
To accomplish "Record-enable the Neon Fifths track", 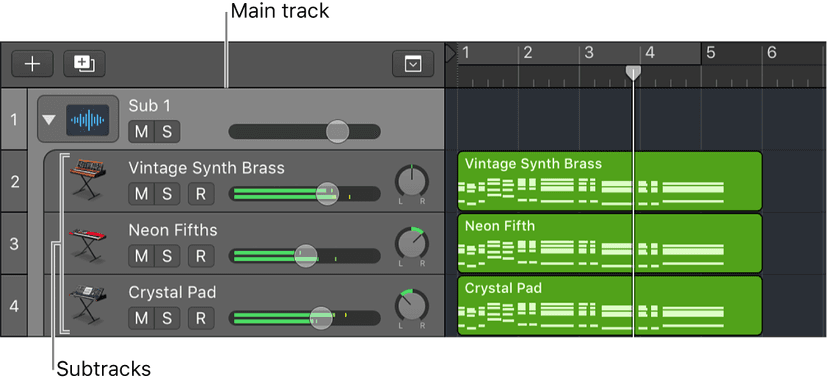I will click(201, 256).
